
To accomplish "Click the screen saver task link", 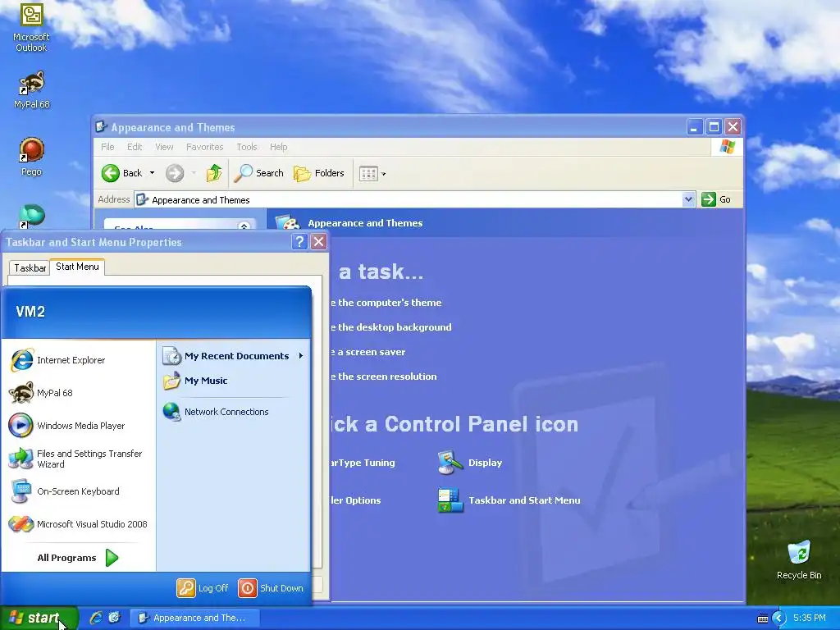I will [368, 352].
